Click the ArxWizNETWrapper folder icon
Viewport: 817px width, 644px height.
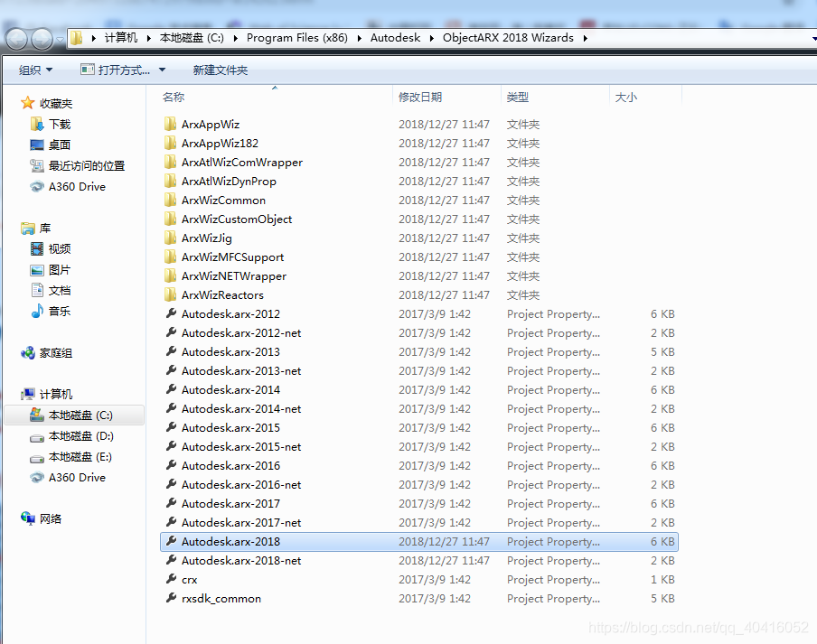tap(171, 275)
